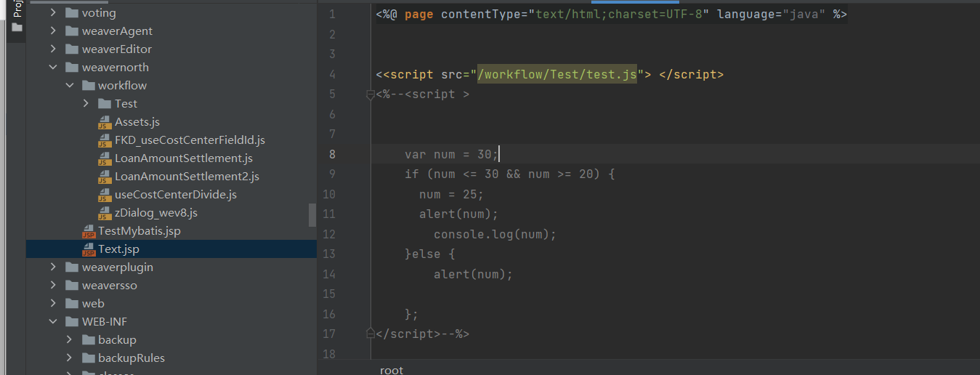Image resolution: width=980 pixels, height=375 pixels.
Task: Expand the weaverAgent folder chevron
Action: pyautogui.click(x=53, y=31)
